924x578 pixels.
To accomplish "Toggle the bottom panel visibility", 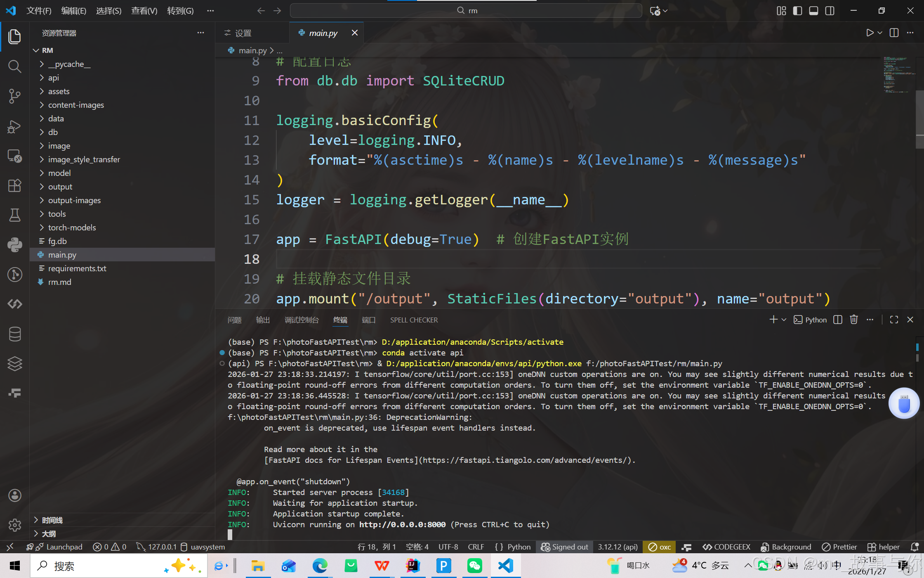I will (813, 11).
